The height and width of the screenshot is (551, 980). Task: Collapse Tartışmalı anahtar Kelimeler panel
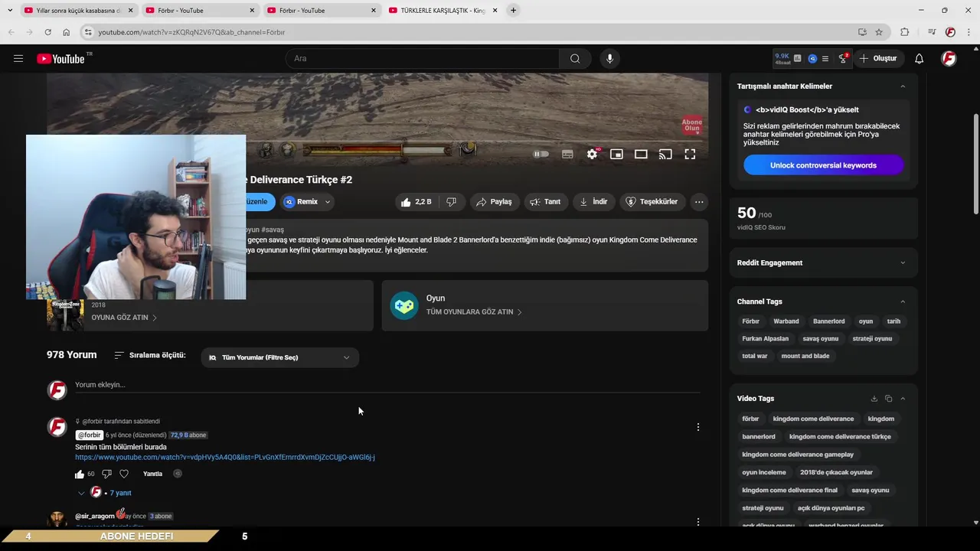coord(903,86)
